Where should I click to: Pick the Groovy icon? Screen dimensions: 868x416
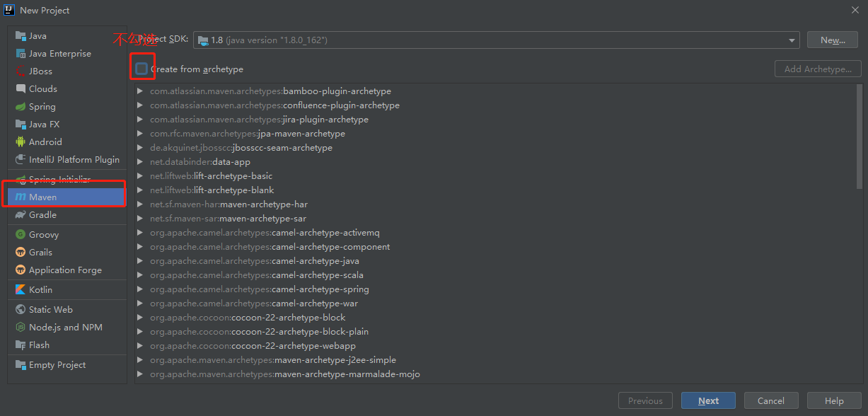coord(21,235)
